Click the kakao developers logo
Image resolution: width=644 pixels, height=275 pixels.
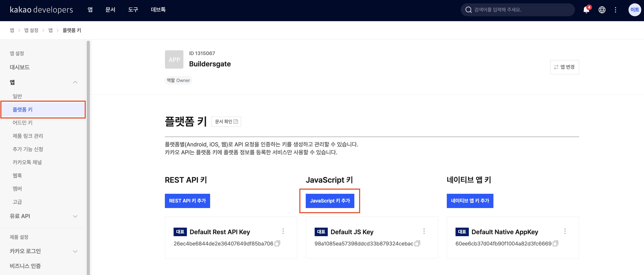[41, 10]
